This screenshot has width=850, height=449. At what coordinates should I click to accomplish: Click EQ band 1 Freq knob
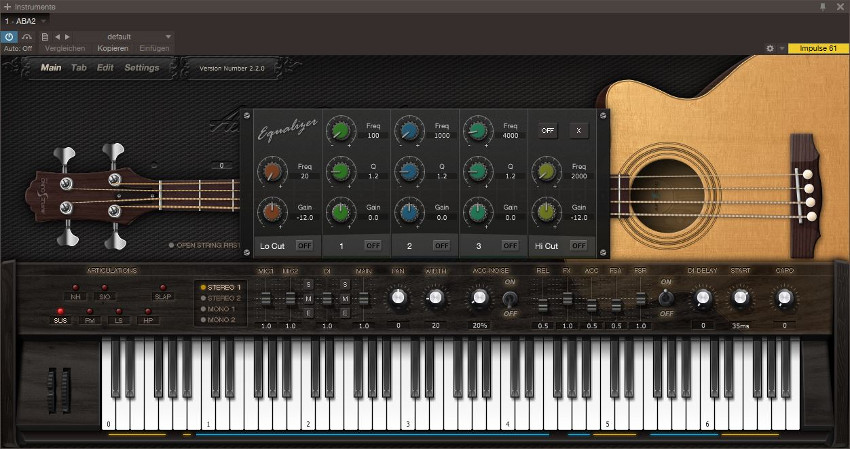coord(340,131)
